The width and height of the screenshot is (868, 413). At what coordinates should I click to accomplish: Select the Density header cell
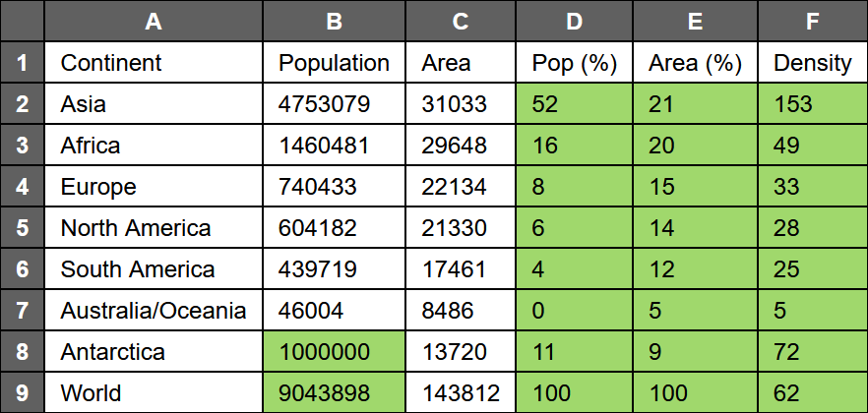[x=812, y=63]
